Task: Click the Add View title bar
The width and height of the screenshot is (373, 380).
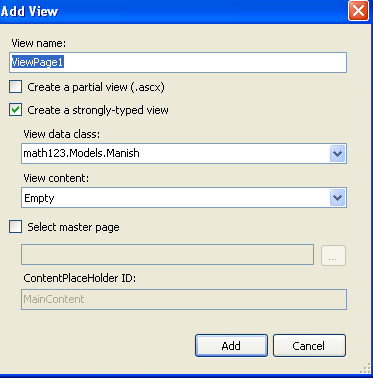Action: click(173, 11)
